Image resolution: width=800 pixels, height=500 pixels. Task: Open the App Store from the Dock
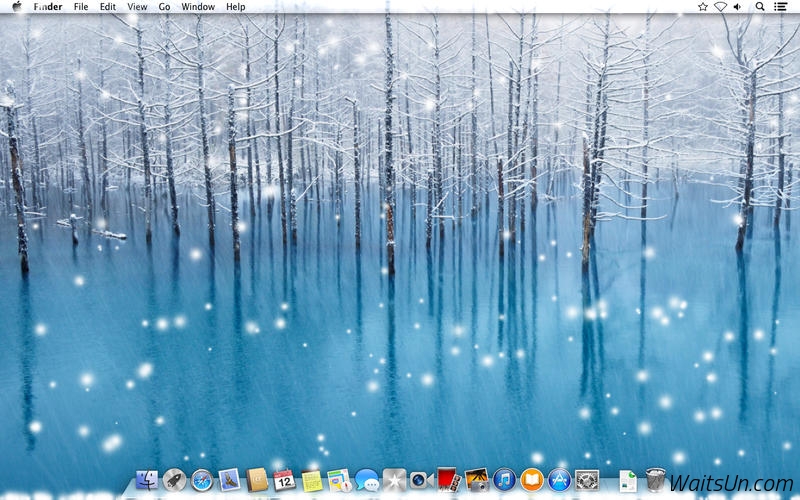point(560,480)
